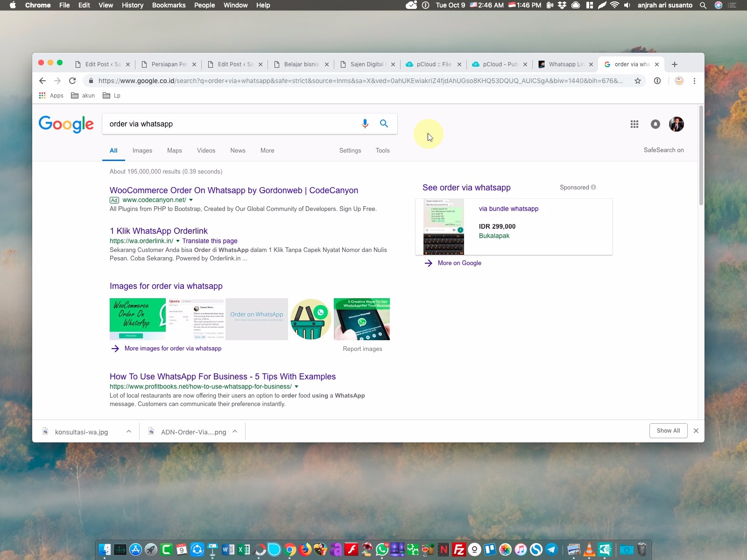This screenshot has height=560, width=747.
Task: Click Show All downloads button
Action: pyautogui.click(x=668, y=431)
